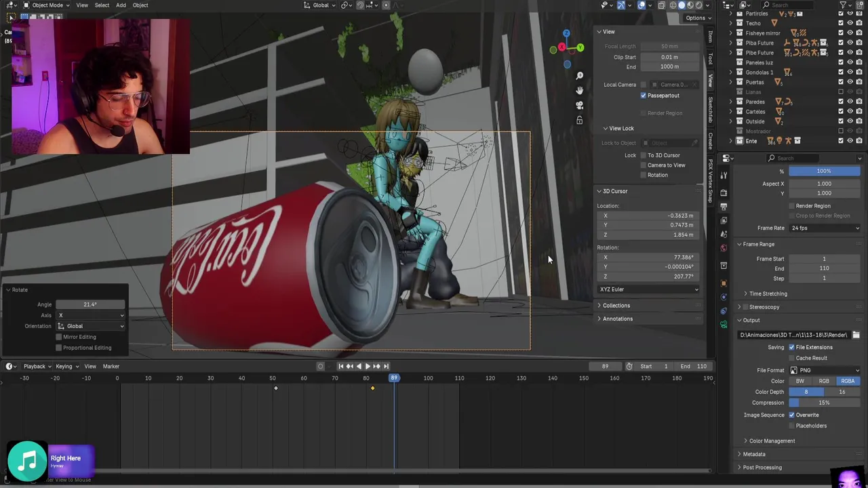Open Object Constraints properties tab icon
Viewport: 868px width, 488px height.
(724, 311)
